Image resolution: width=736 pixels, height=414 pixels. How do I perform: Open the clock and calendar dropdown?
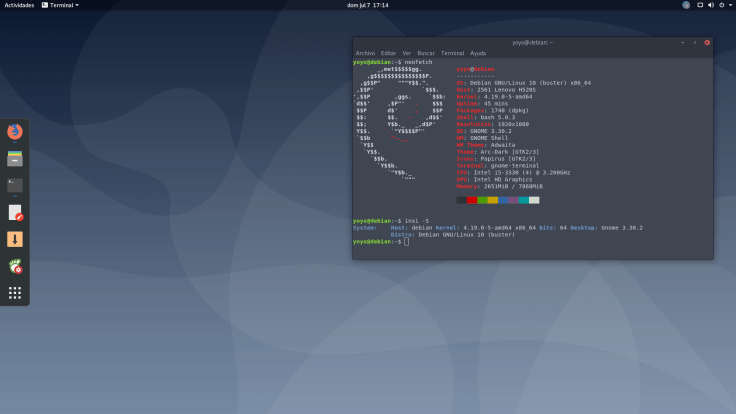367,5
